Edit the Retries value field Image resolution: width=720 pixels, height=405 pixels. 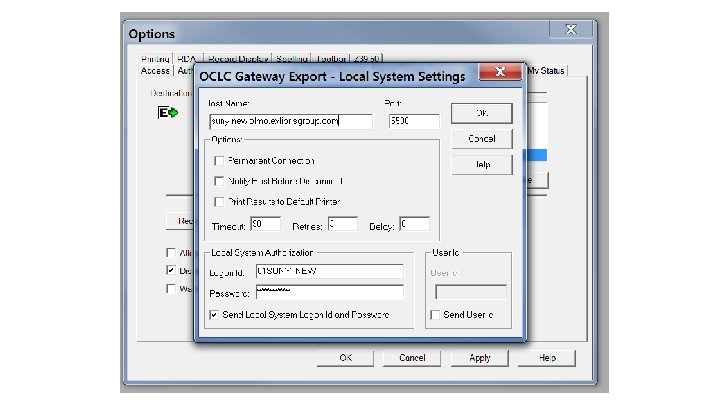[343, 224]
